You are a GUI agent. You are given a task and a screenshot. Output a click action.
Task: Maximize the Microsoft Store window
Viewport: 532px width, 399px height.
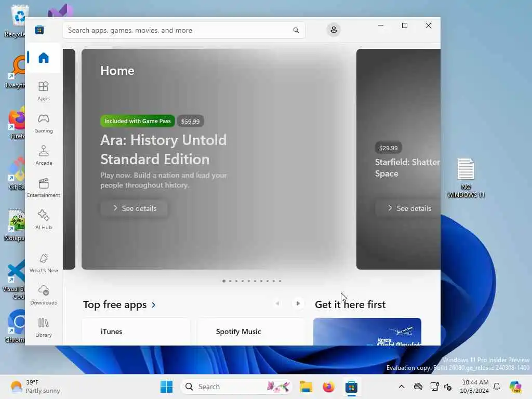[x=404, y=25]
